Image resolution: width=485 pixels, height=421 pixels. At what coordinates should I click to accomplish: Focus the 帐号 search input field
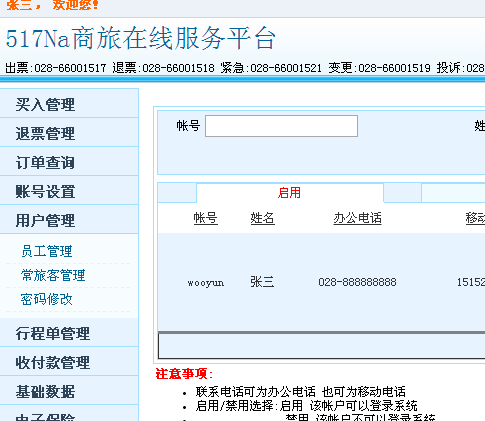pos(281,126)
